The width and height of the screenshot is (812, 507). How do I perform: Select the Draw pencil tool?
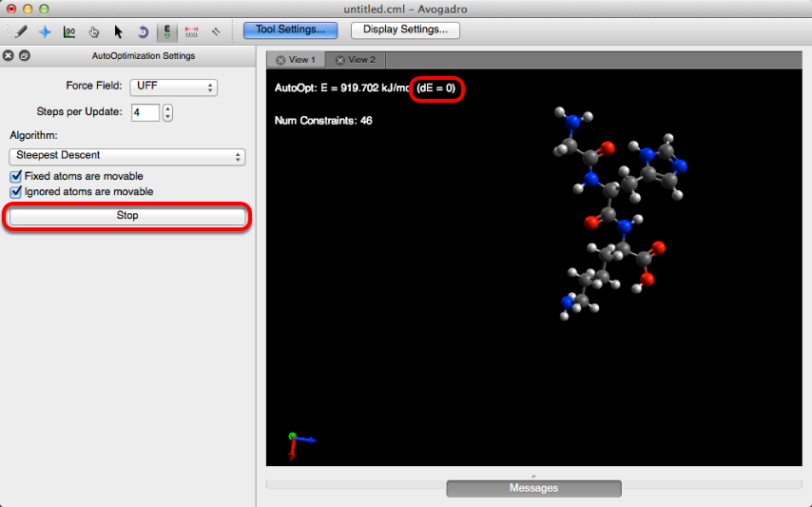pos(21,30)
